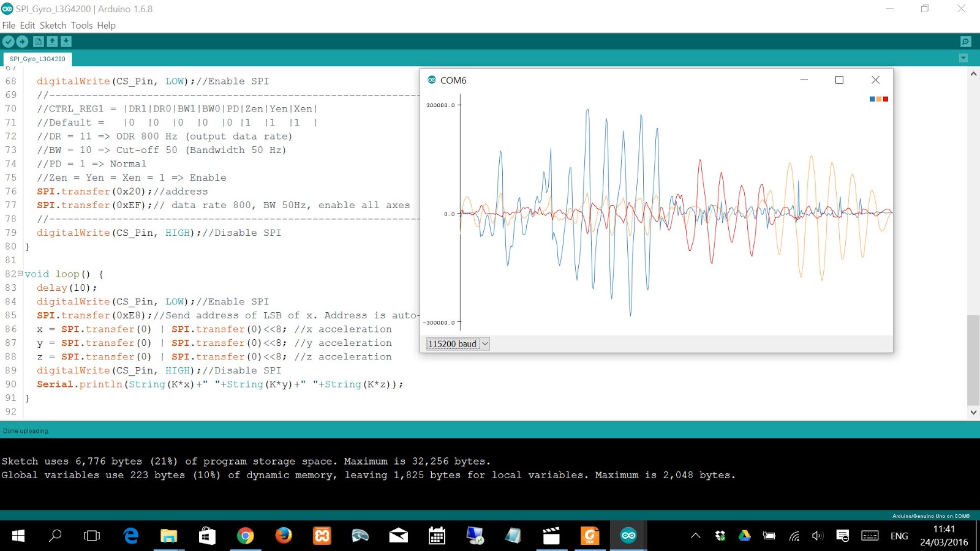The height and width of the screenshot is (551, 980).
Task: Open Mail app from taskbar
Action: tap(399, 536)
